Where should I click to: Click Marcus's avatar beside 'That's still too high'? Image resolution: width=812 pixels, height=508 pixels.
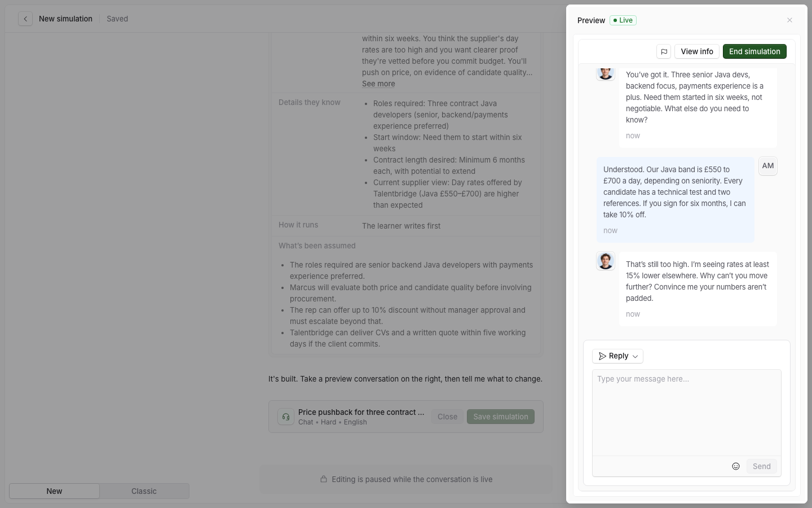coord(606,261)
